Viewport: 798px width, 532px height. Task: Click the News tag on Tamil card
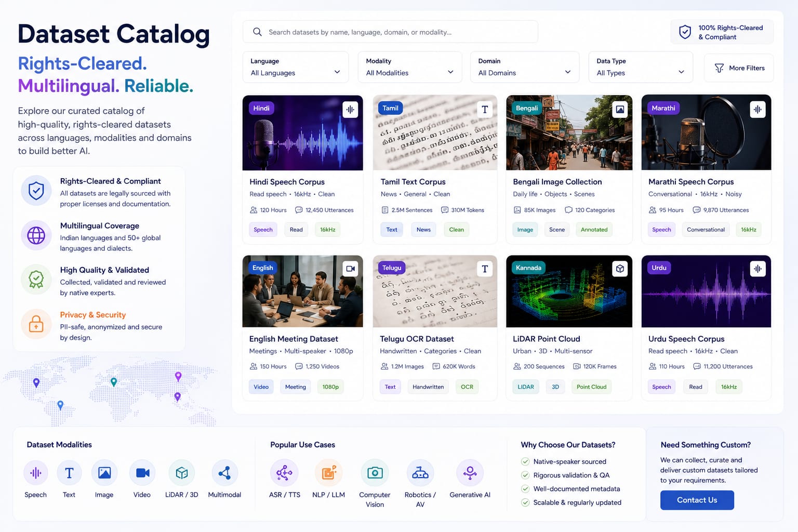pyautogui.click(x=423, y=230)
